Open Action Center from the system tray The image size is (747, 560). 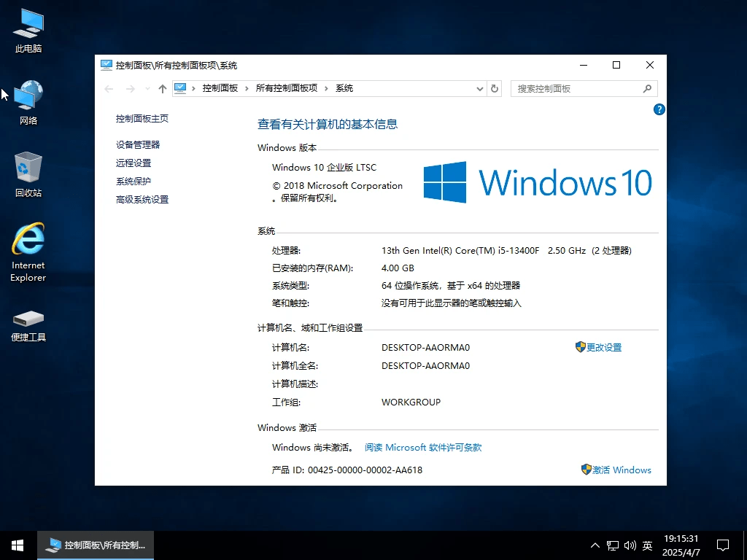pos(722,545)
